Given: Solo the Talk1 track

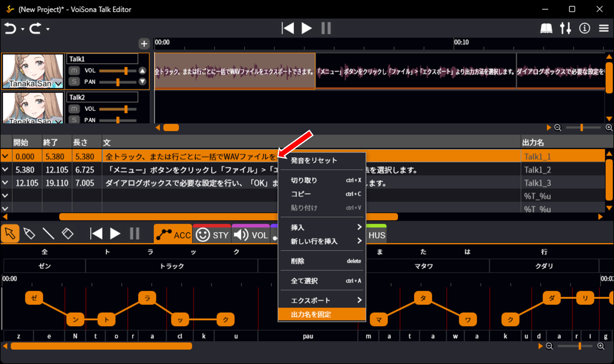Looking at the screenshot, I should [74, 82].
